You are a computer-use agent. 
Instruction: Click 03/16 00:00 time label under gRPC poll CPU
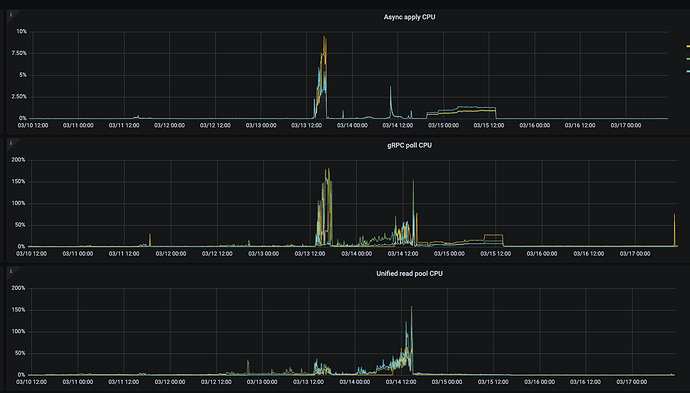[x=542, y=253]
